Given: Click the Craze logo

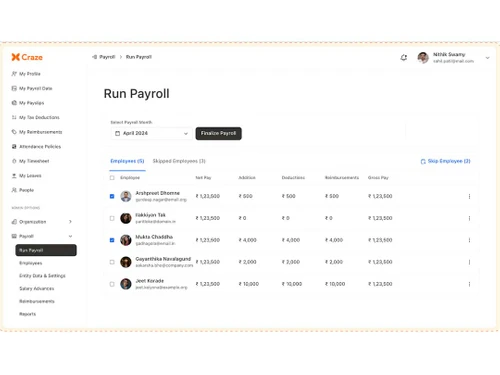Looking at the screenshot, I should coord(27,57).
